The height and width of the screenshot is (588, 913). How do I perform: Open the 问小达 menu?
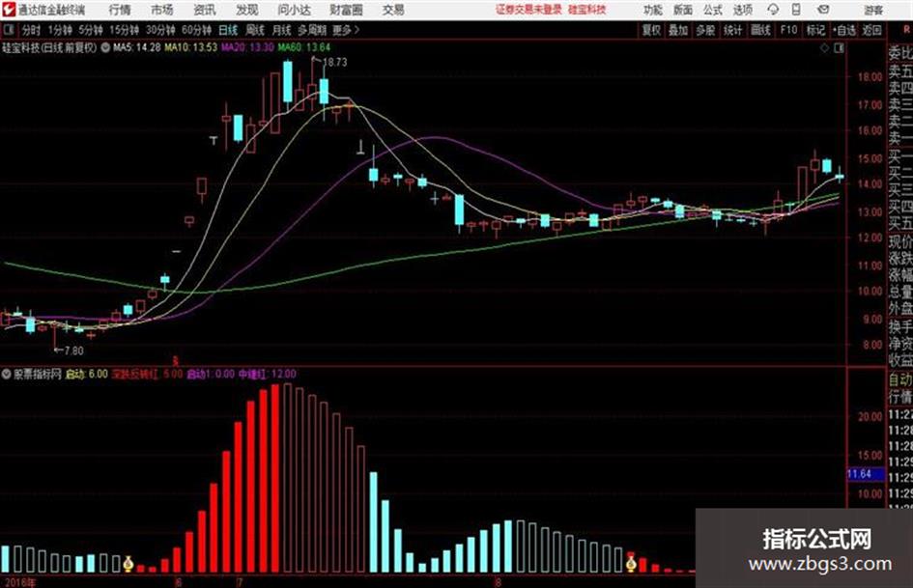(x=294, y=10)
